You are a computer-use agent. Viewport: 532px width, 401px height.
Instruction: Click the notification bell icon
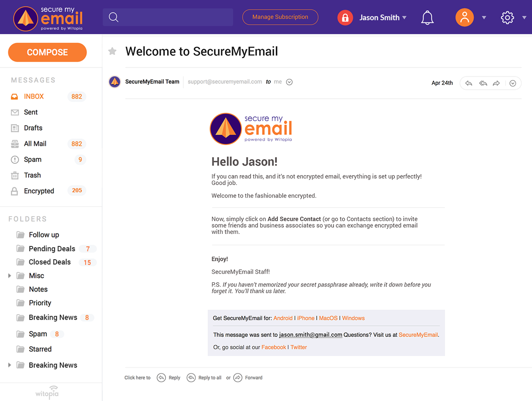[427, 18]
